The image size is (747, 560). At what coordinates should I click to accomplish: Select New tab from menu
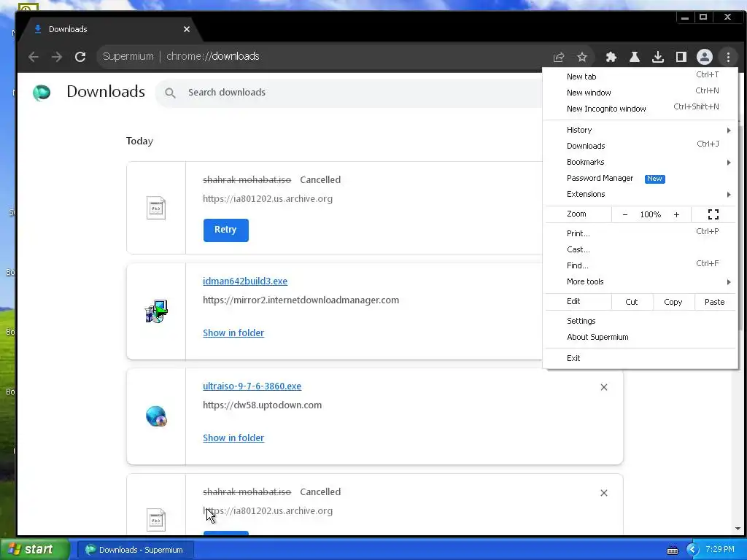tap(640, 76)
